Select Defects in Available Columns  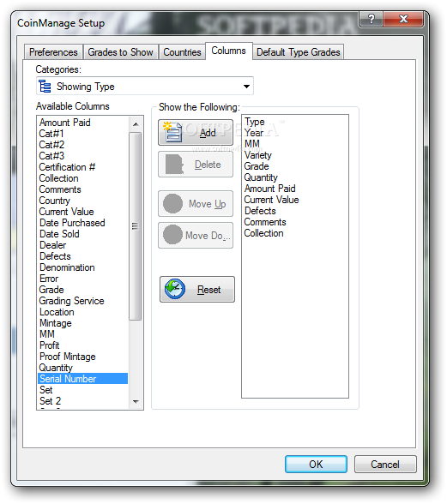(83, 256)
